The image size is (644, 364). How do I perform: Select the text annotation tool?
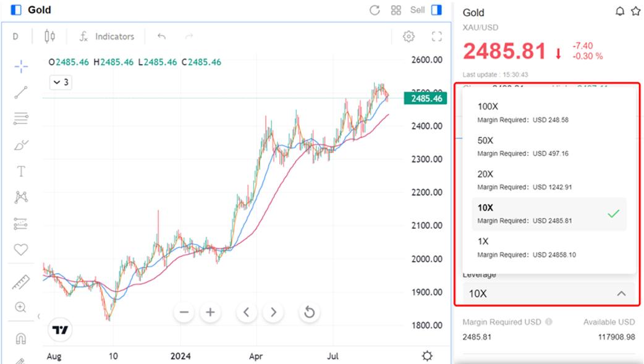[21, 171]
